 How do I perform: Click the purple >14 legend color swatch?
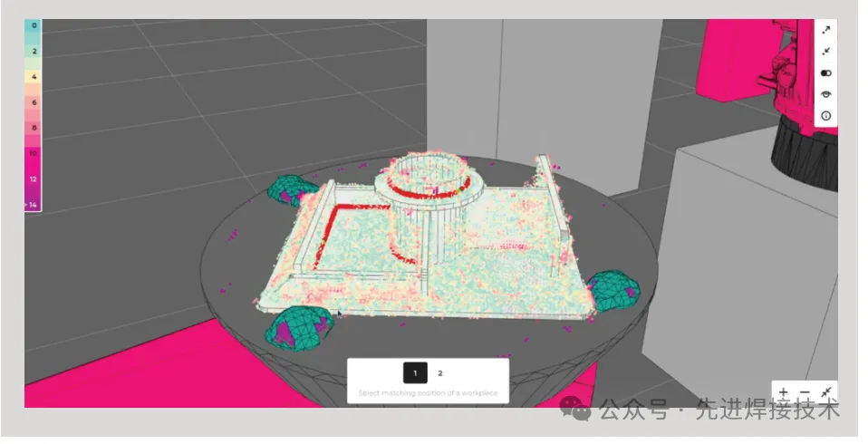click(33, 205)
